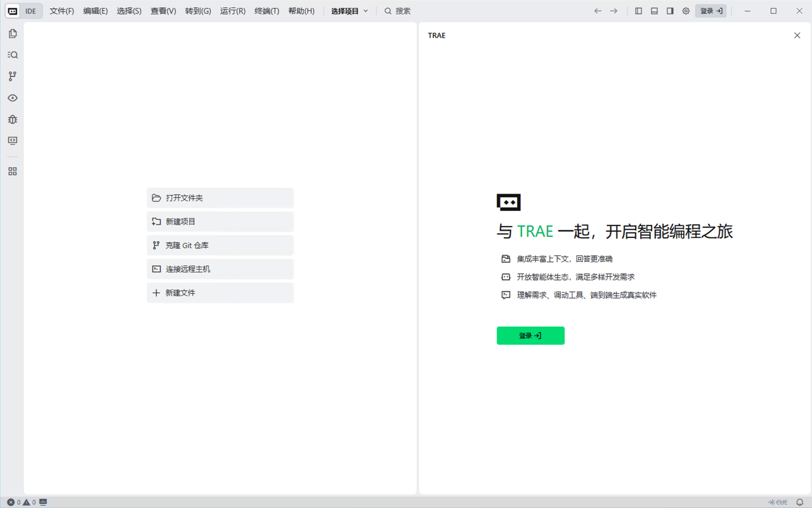Switch to IDE mode button

click(30, 11)
